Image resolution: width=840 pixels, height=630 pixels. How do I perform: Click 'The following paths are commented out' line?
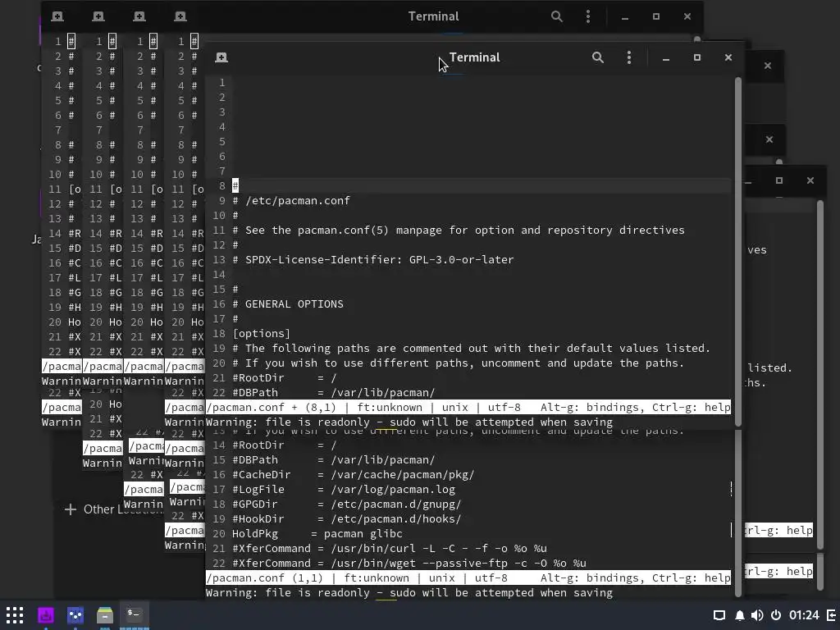coord(472,348)
